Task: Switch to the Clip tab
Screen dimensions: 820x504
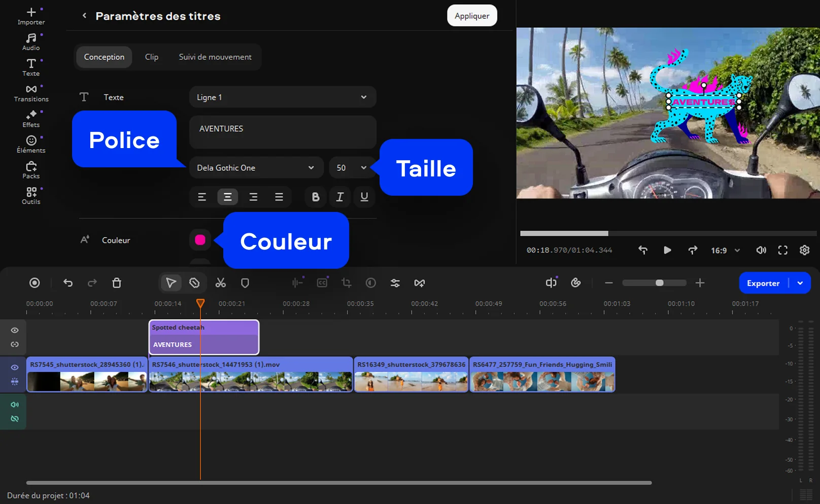Action: click(151, 57)
